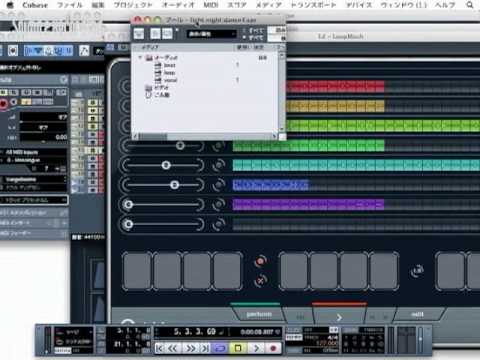
Task: Click LoopMash play arrow button
Action: click(339, 317)
